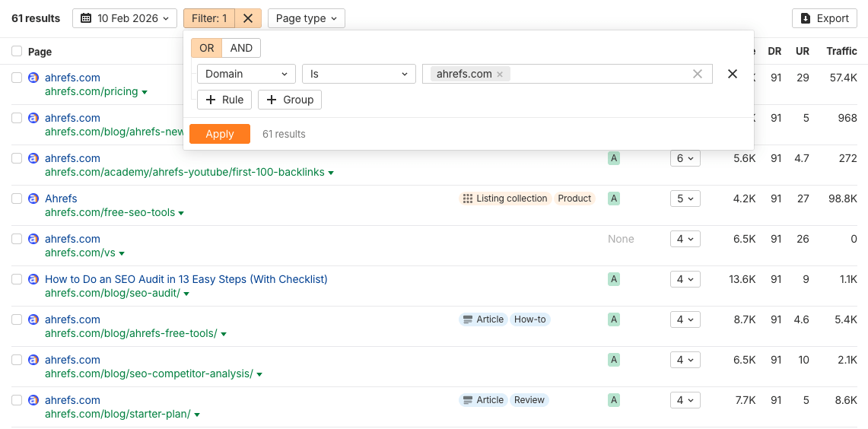Viewport: 868px width, 429px height.
Task: Expand the Page type filter
Action: (x=306, y=18)
